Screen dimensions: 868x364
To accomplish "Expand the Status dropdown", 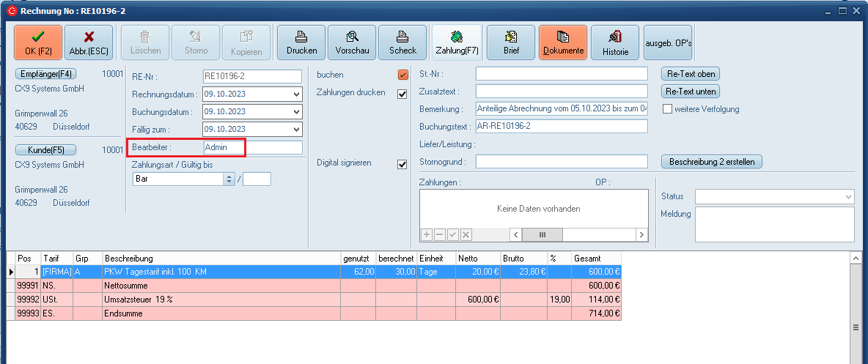I will click(x=848, y=196).
